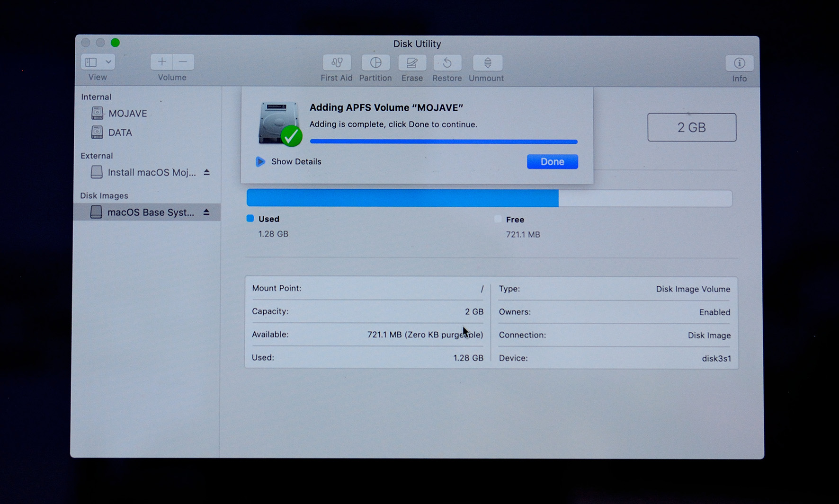Add a volume with the plus icon

click(x=161, y=62)
